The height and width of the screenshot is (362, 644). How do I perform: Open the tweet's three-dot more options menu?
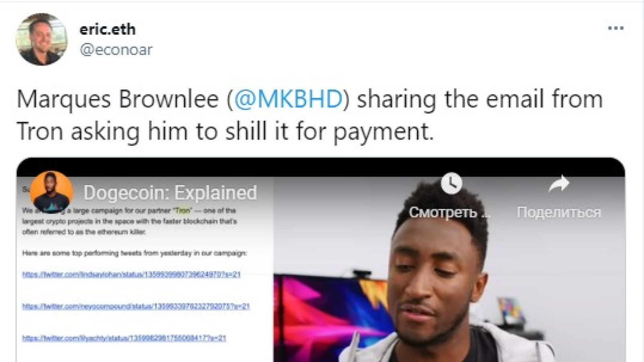(x=615, y=28)
